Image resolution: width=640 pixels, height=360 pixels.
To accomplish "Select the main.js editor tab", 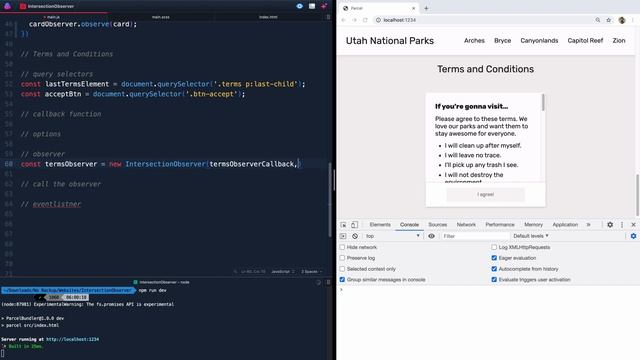I will pyautogui.click(x=53, y=17).
